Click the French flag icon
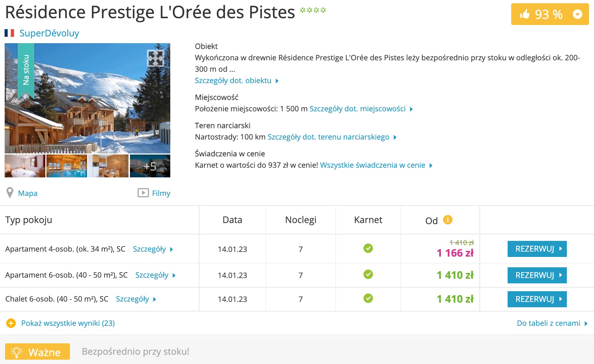 [x=9, y=33]
